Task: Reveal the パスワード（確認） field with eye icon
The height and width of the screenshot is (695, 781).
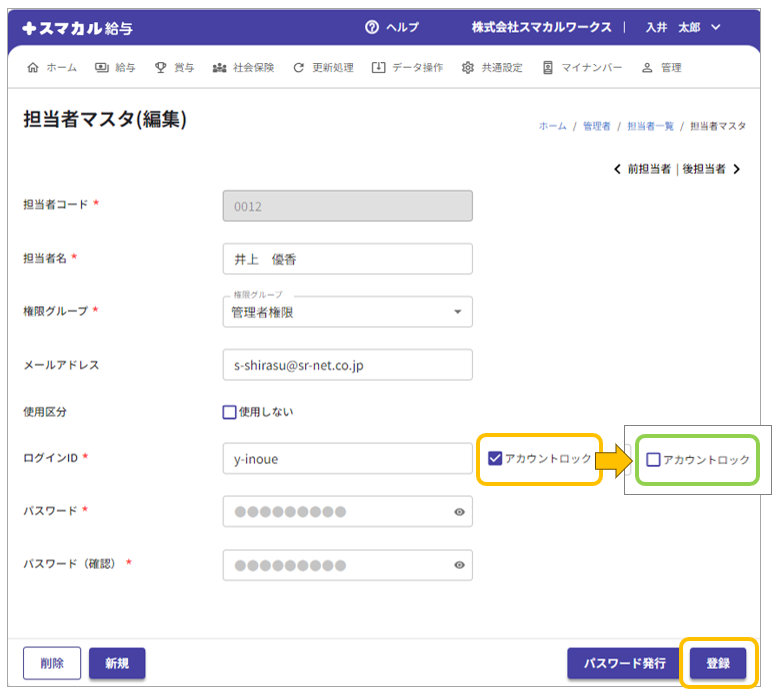Action: tap(459, 565)
